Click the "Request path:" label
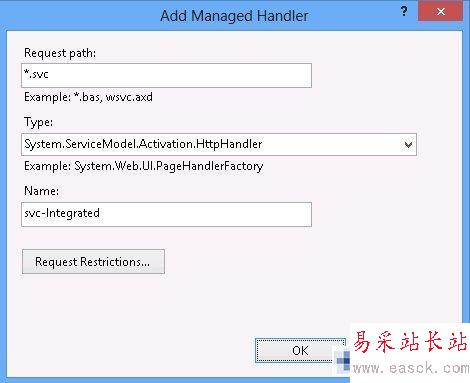Viewport: 470px width, 383px height. coord(60,53)
